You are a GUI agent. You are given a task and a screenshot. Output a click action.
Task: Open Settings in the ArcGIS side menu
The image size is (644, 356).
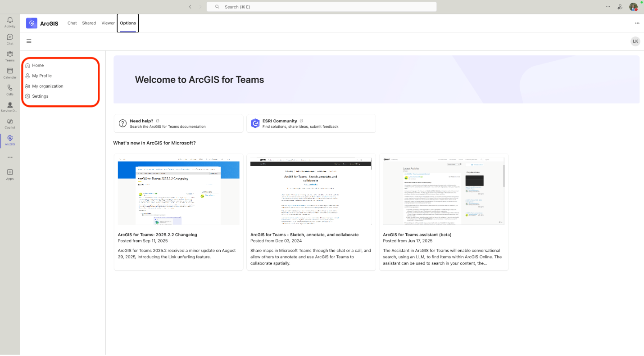point(40,96)
